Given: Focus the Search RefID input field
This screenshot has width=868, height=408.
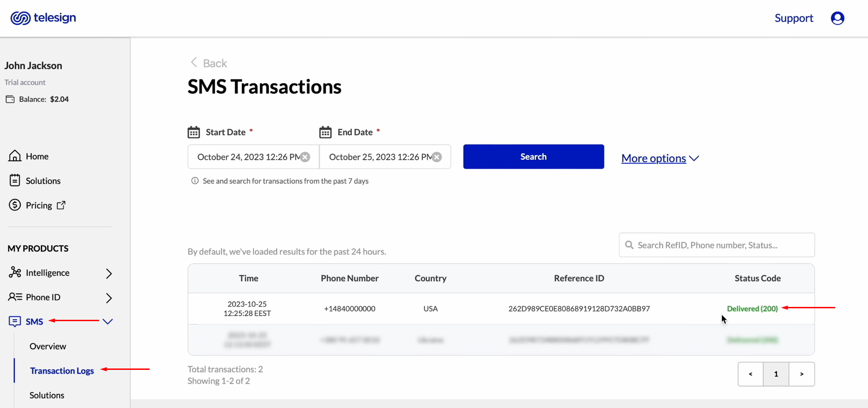Looking at the screenshot, I should coord(717,245).
